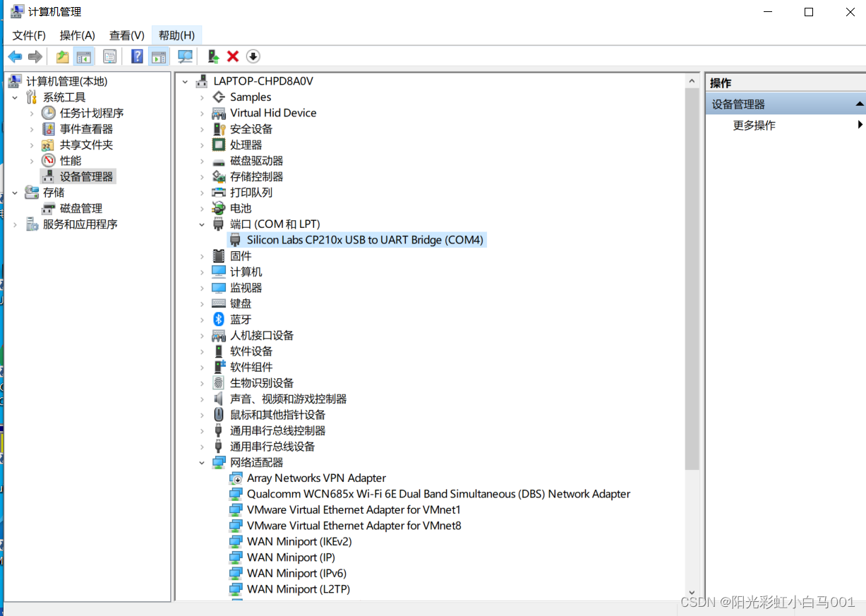Select the 存储控制器 category

coord(257,176)
